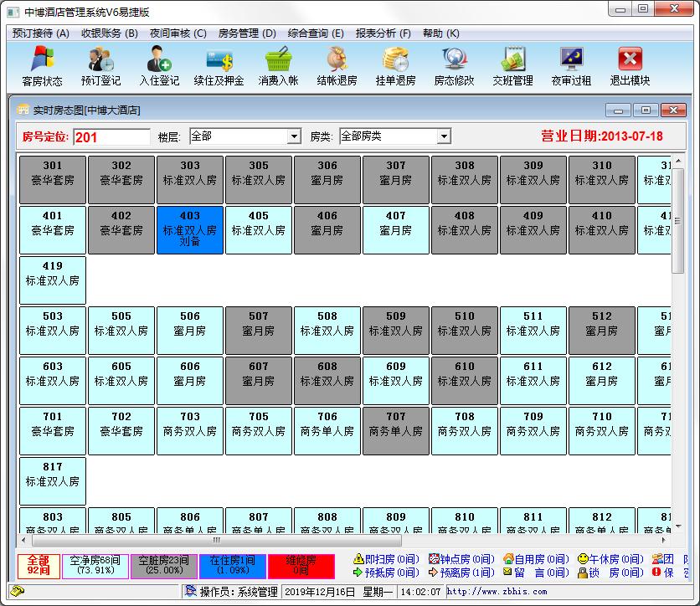Expand the 楼层 floor dropdown
The height and width of the screenshot is (606, 700).
[x=294, y=136]
